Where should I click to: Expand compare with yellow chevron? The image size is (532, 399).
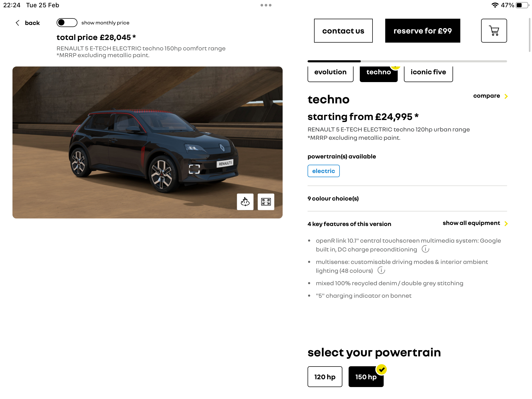[x=490, y=96]
